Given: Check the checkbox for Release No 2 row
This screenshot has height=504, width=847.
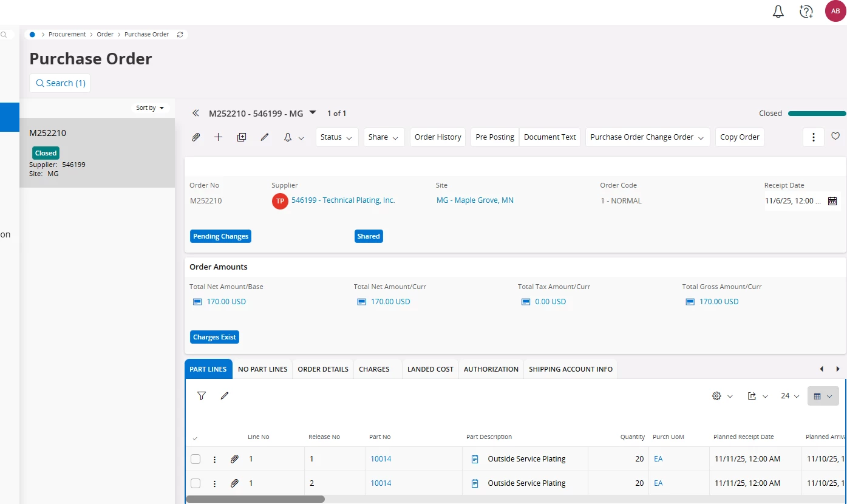Looking at the screenshot, I should (196, 483).
